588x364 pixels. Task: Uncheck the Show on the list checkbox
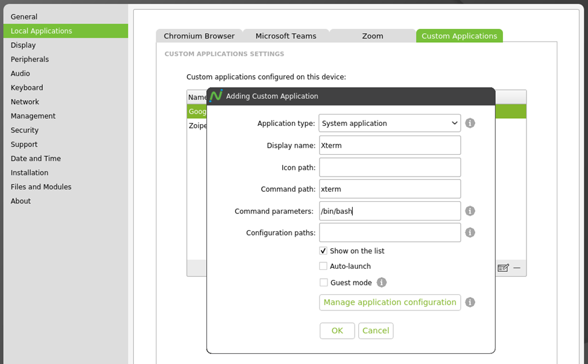[323, 251]
